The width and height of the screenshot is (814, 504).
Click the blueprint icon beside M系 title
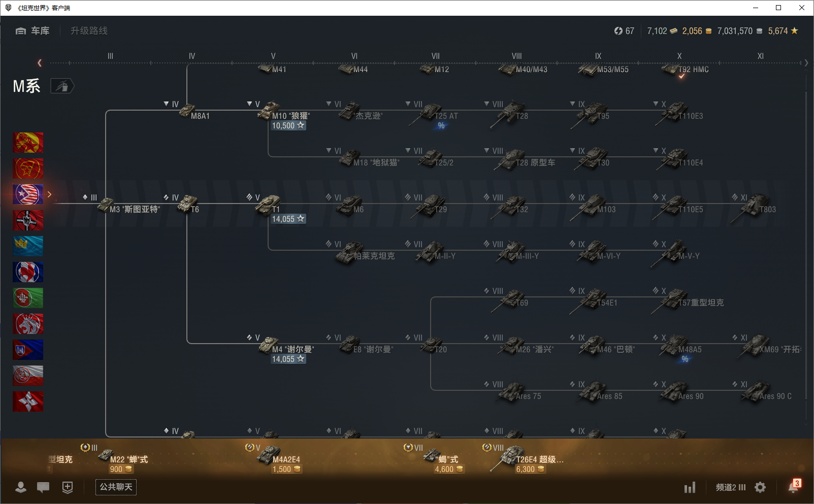pyautogui.click(x=62, y=86)
